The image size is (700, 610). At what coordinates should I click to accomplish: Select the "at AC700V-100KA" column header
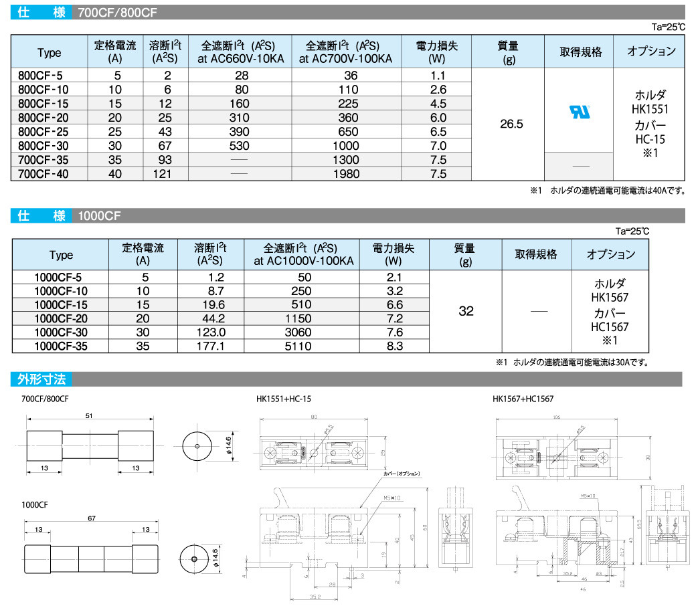tap(345, 59)
